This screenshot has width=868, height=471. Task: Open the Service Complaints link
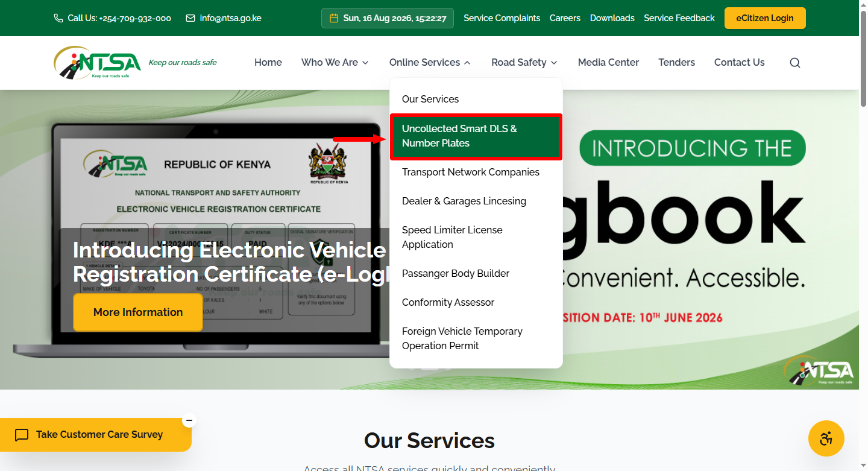pos(502,18)
